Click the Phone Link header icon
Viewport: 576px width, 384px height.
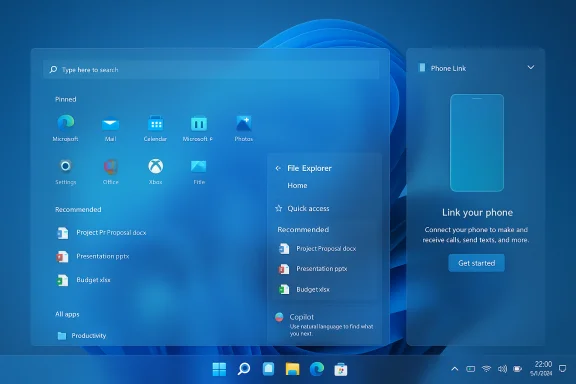coord(422,68)
